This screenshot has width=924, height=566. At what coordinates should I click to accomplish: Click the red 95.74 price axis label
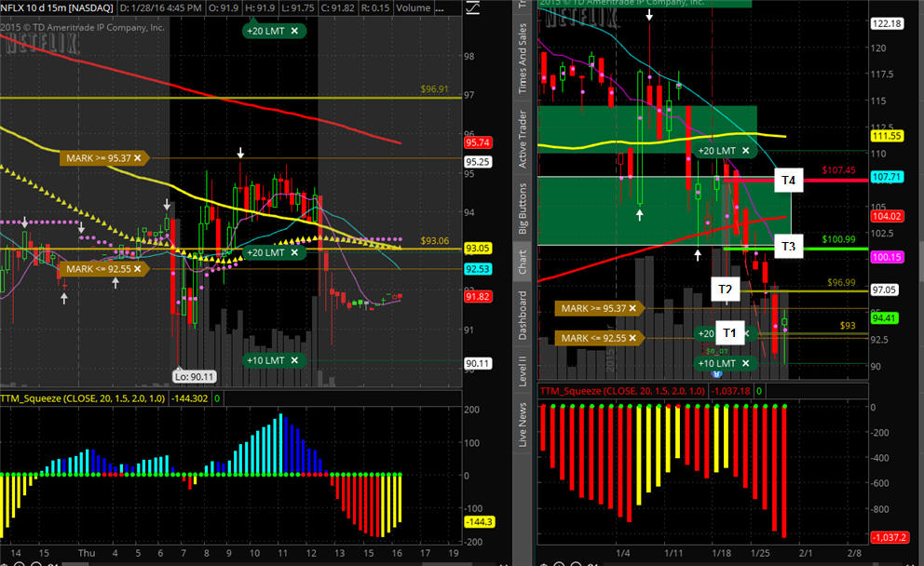click(x=478, y=142)
